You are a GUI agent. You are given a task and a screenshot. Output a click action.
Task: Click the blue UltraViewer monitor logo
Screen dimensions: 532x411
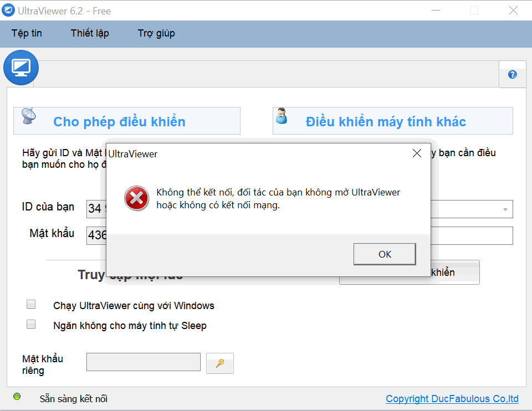click(21, 68)
